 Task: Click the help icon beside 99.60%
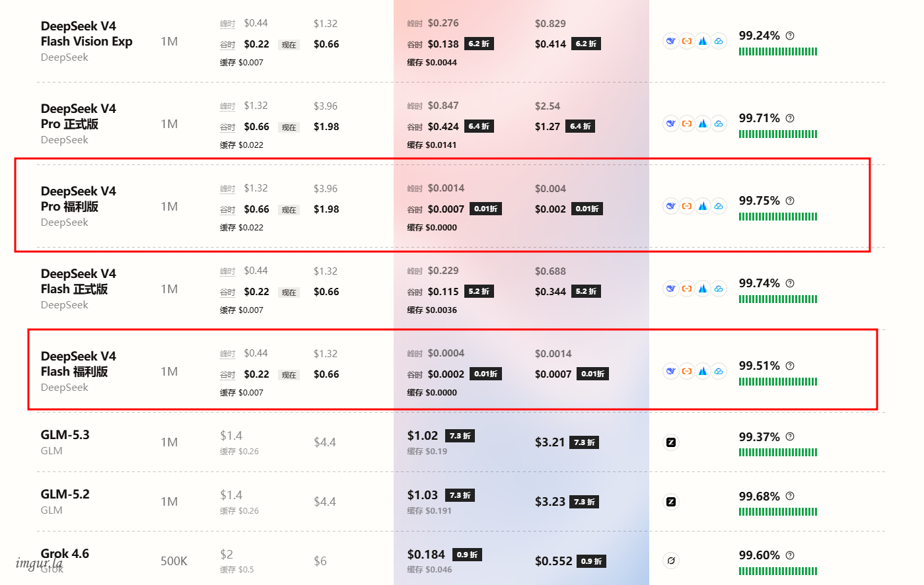click(790, 555)
